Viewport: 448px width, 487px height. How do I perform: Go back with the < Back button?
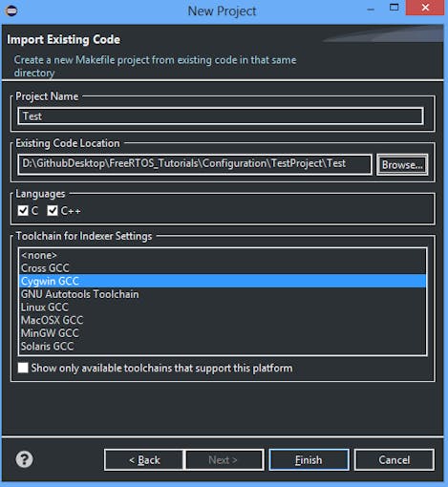click(144, 460)
